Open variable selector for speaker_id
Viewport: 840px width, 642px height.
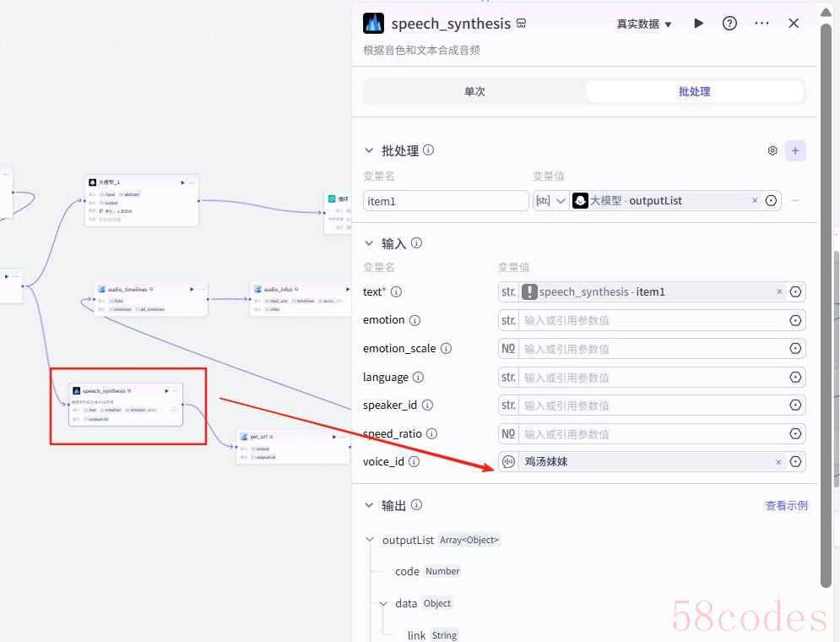[795, 405]
